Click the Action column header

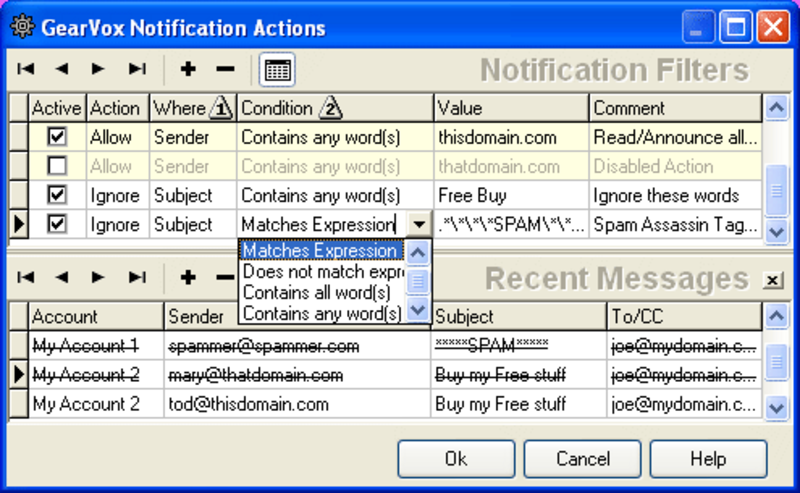[118, 108]
